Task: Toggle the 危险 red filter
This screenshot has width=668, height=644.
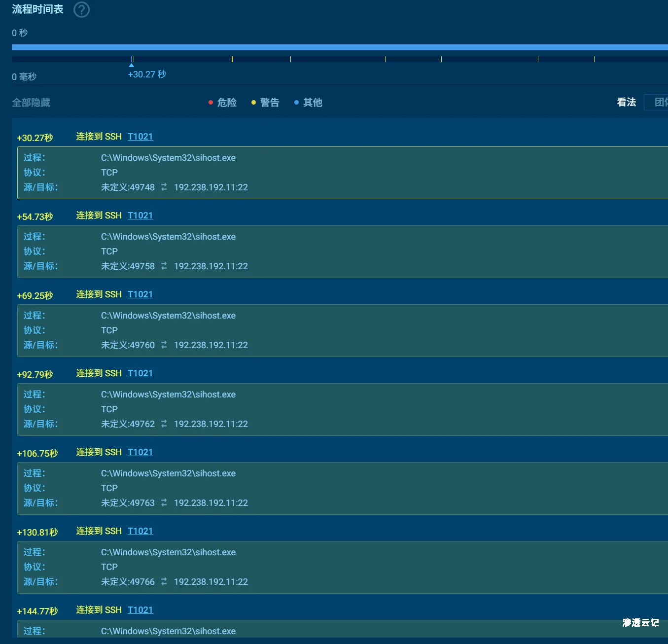Action: [222, 103]
